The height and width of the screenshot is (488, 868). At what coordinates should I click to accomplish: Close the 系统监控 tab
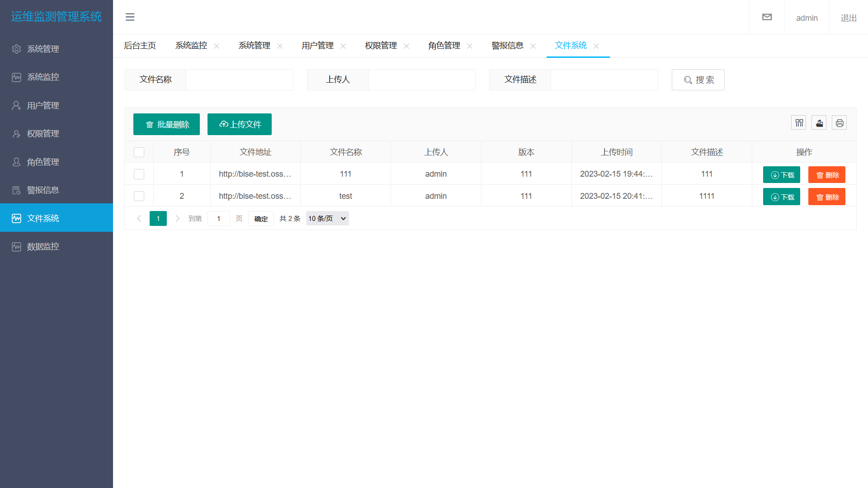click(x=217, y=46)
